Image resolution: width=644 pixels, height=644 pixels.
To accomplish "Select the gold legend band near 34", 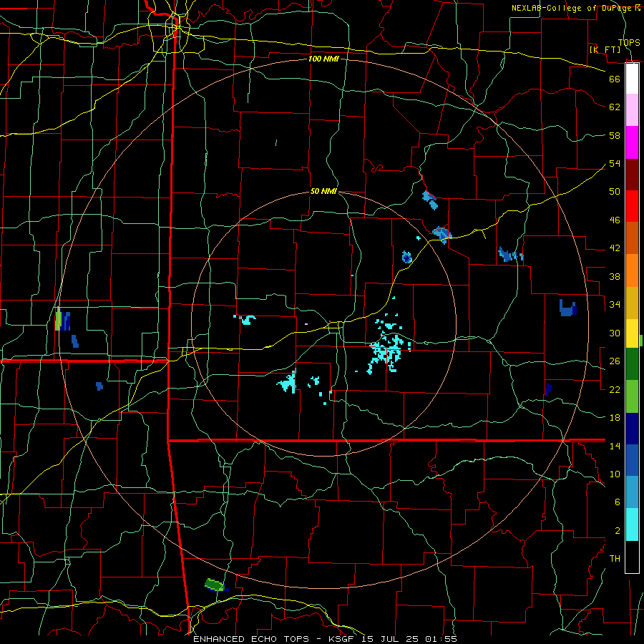I will click(x=632, y=303).
